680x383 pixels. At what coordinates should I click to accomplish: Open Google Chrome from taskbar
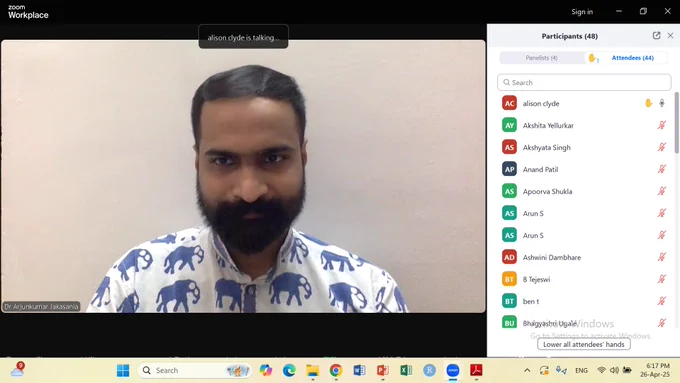click(336, 370)
